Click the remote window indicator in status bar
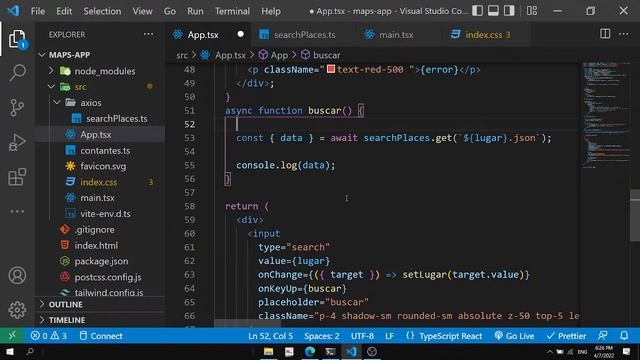This screenshot has width=640, height=360. 12,336
